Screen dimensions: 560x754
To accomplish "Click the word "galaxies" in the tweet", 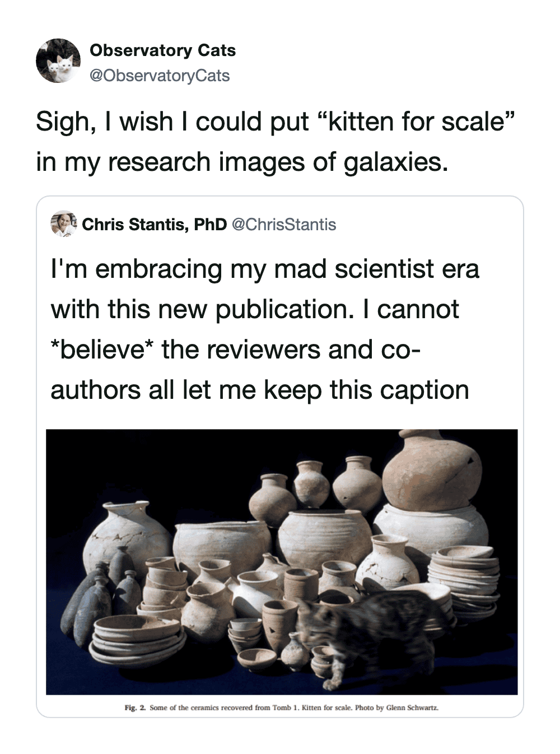I will pyautogui.click(x=394, y=162).
